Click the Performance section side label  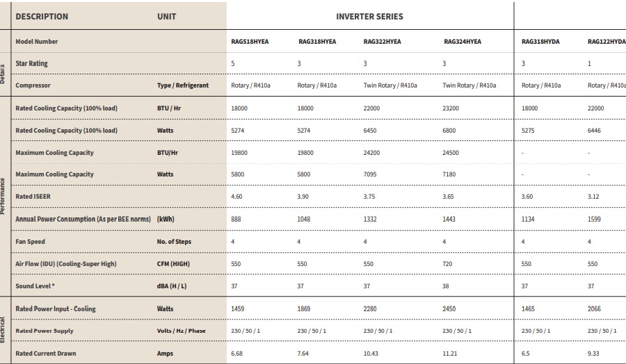(3, 196)
